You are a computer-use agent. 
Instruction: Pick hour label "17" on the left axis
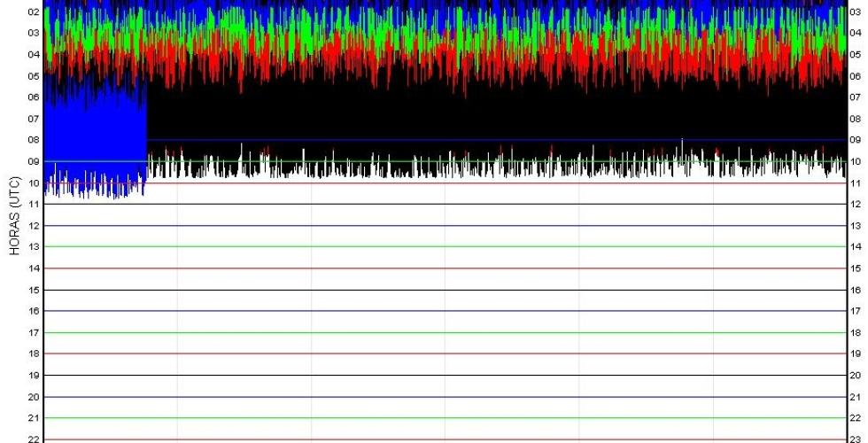click(34, 333)
